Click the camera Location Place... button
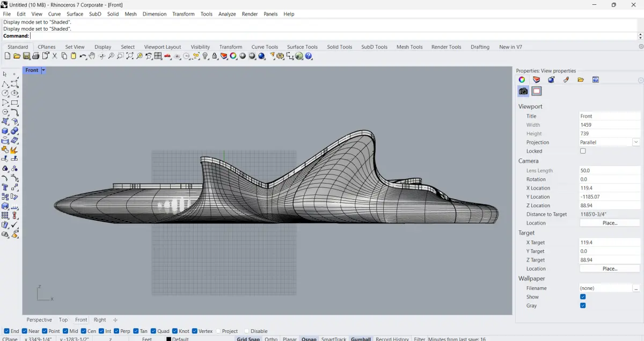 610,223
